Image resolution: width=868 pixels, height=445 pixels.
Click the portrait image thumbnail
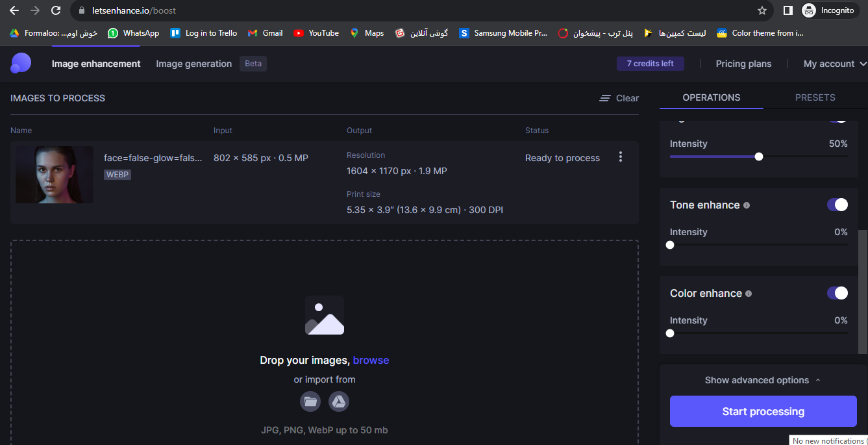pyautogui.click(x=55, y=175)
